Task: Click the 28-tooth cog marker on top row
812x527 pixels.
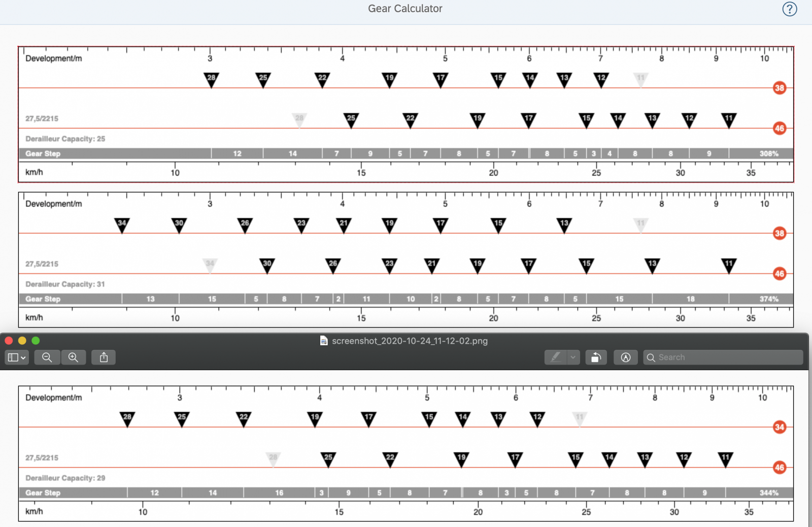Action: pos(212,79)
